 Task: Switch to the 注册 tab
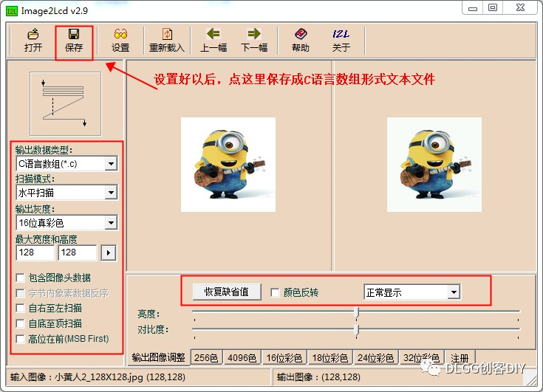[460, 358]
